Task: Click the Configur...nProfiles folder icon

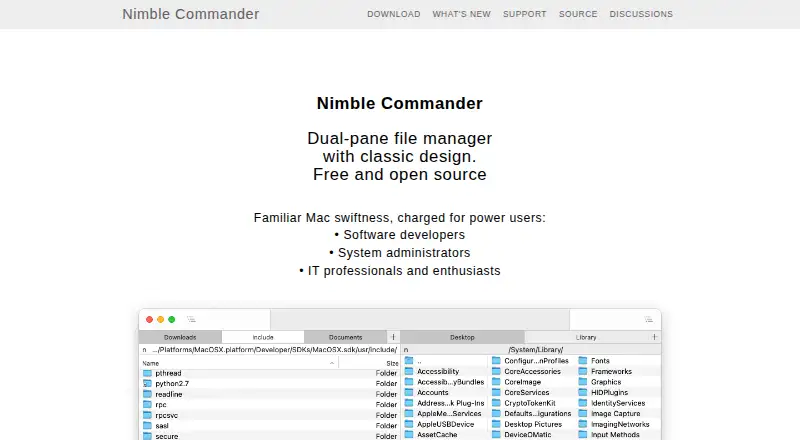Action: click(x=496, y=360)
